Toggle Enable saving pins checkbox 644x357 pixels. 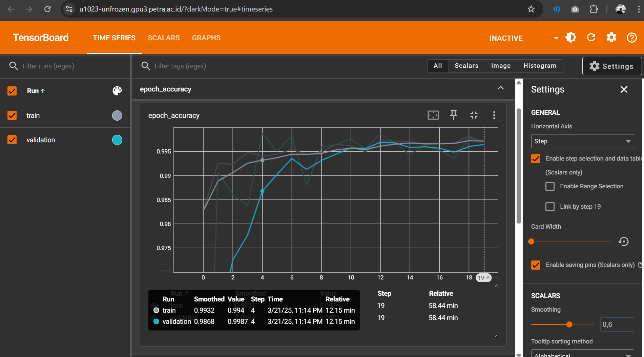pos(536,265)
